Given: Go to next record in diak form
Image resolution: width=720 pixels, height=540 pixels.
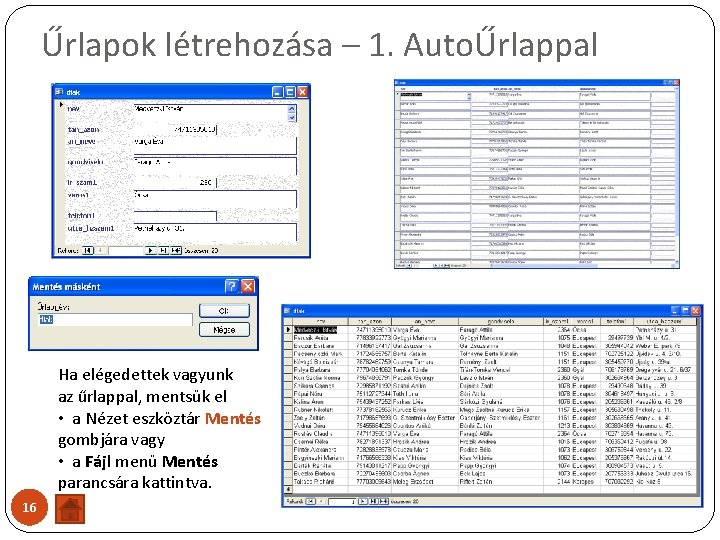Looking at the screenshot, I should [150, 251].
